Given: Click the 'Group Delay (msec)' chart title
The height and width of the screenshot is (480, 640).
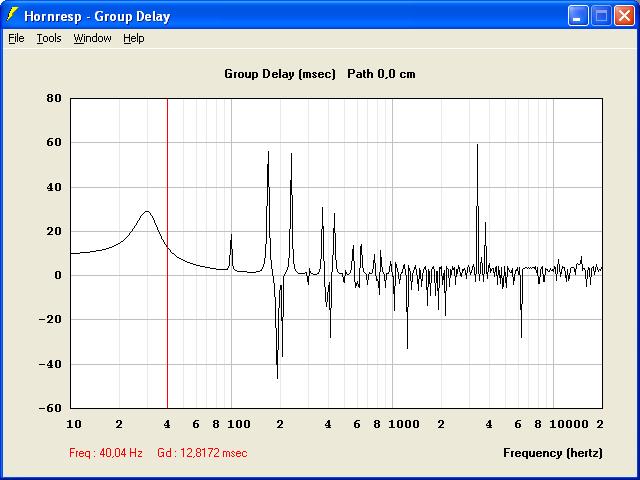Looking at the screenshot, I should [x=280, y=74].
